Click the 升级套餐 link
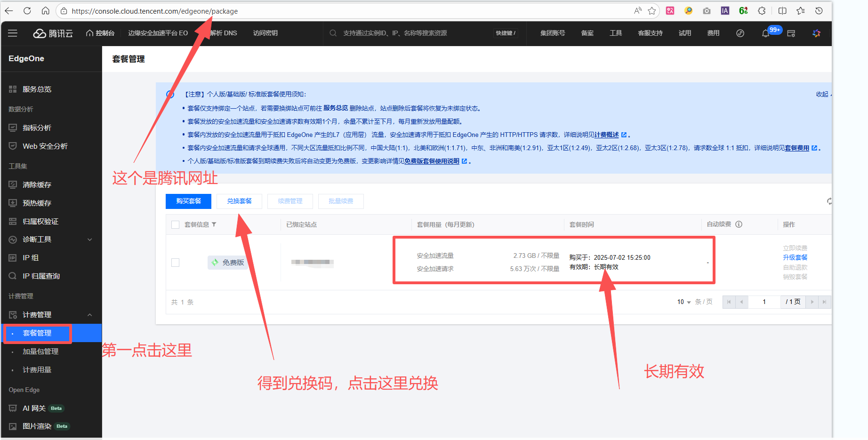 [795, 257]
